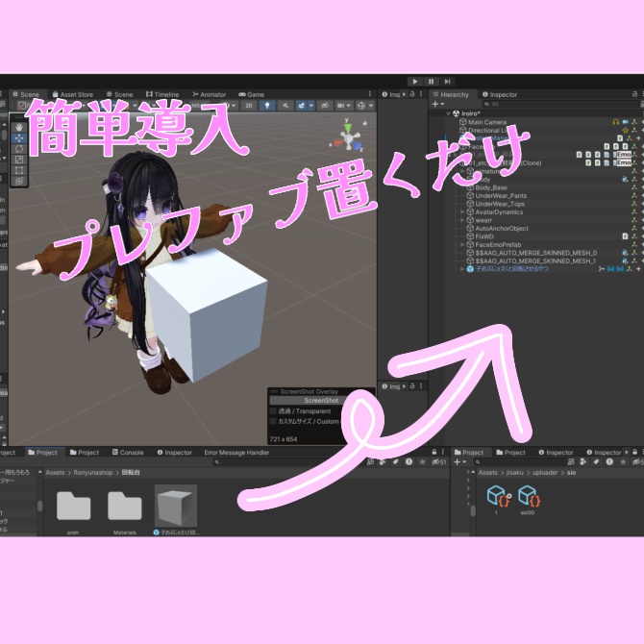Click the Play button in the toolbar
This screenshot has height=644, width=644.
(x=415, y=82)
